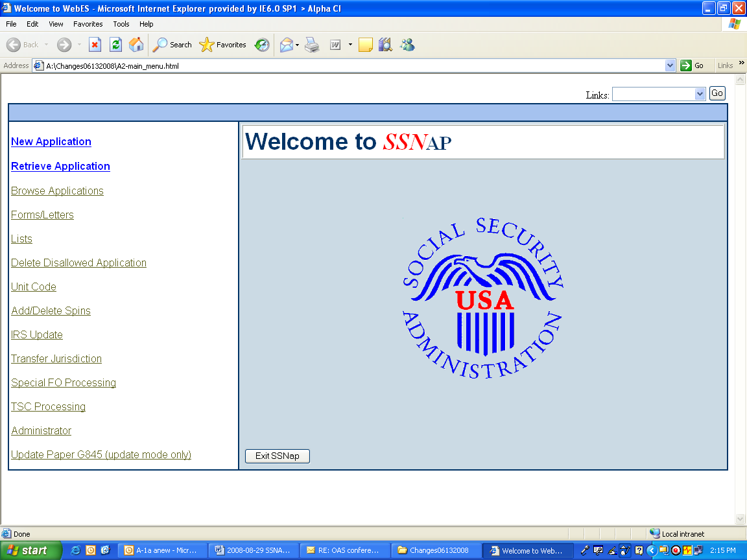Open the Search magnifier toolbar button

point(172,45)
